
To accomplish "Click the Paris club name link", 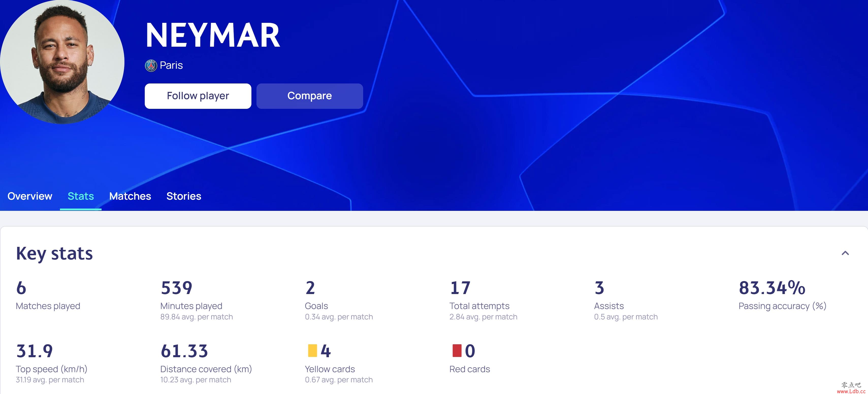I will click(171, 65).
